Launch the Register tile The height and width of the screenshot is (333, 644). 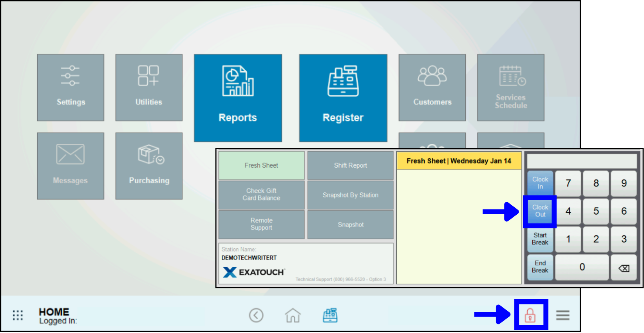point(343,98)
